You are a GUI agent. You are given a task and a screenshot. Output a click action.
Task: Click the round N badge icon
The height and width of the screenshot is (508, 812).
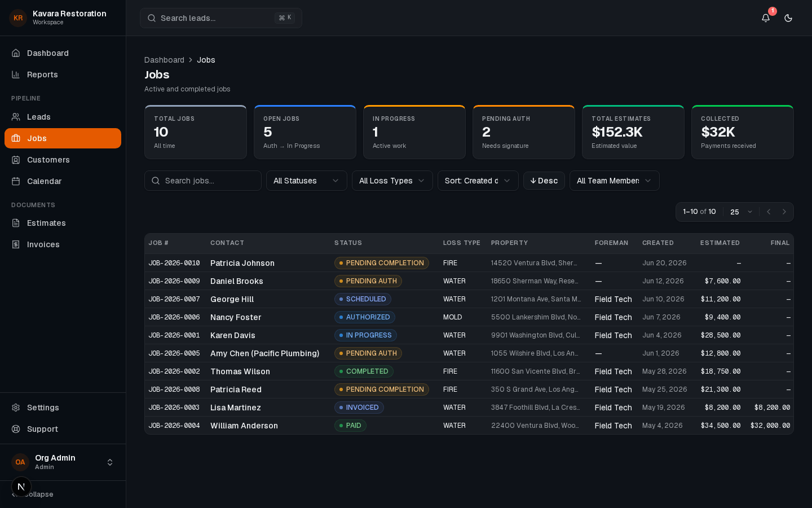click(21, 487)
